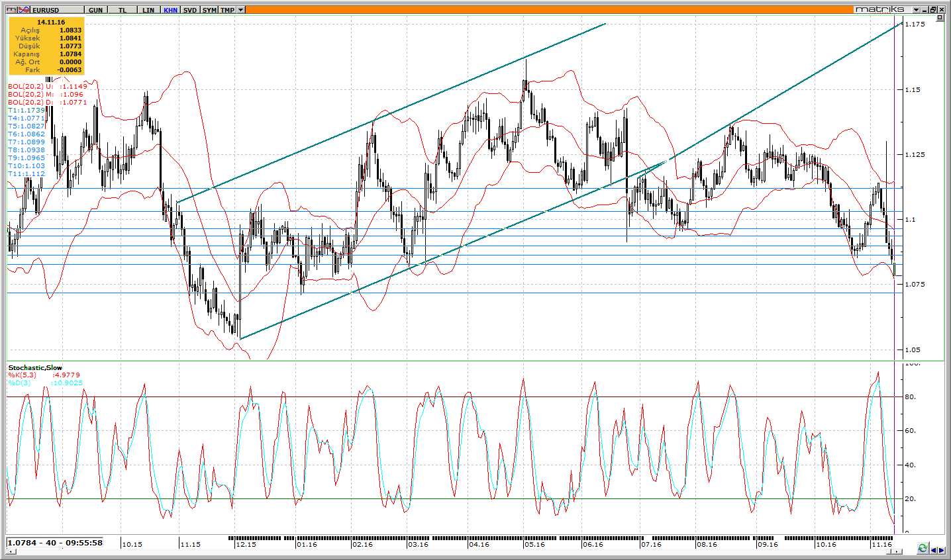Screen dimensions: 951x560
Task: Restore the chart window size
Action: (933, 10)
